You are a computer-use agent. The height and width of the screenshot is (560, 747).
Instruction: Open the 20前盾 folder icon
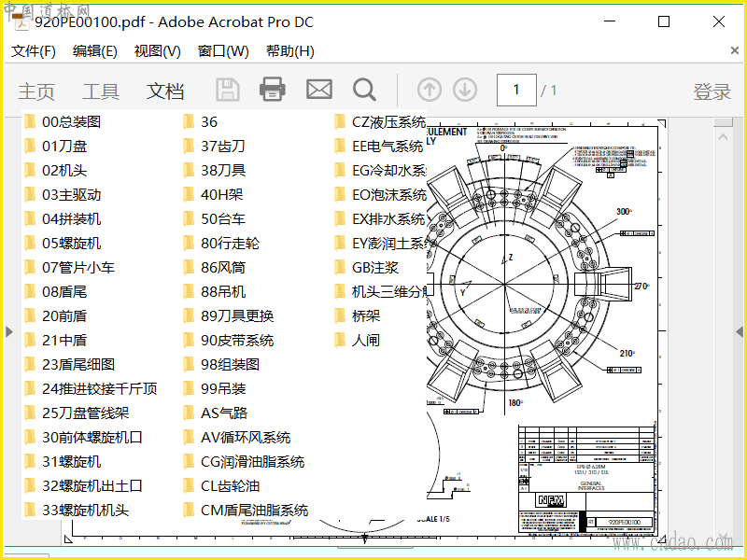[x=30, y=316]
